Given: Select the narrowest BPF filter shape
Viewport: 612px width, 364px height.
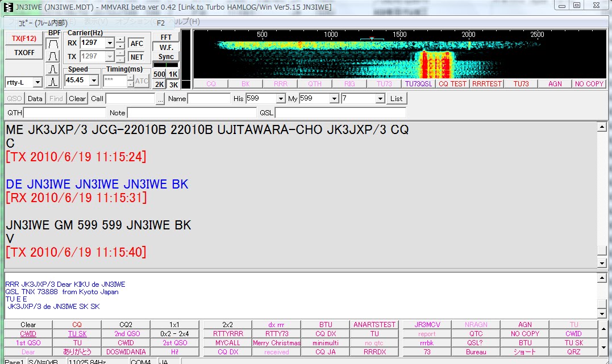Looking at the screenshot, I should [x=53, y=82].
